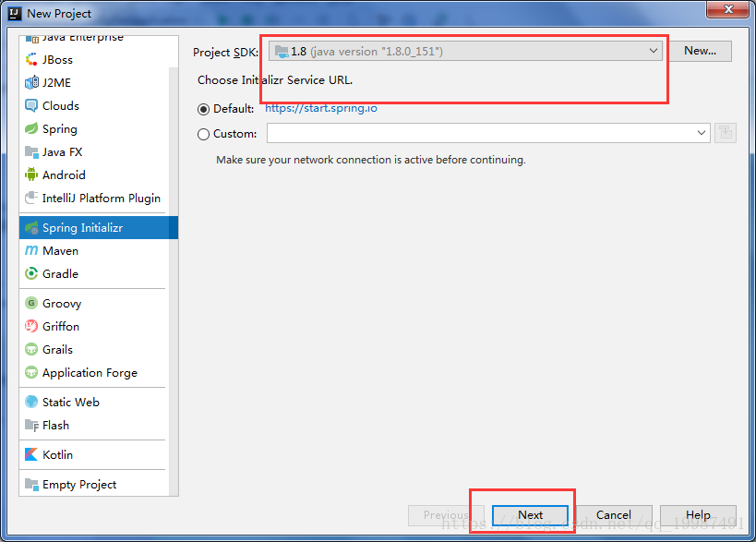
Task: Click the Next button
Action: pyautogui.click(x=530, y=515)
